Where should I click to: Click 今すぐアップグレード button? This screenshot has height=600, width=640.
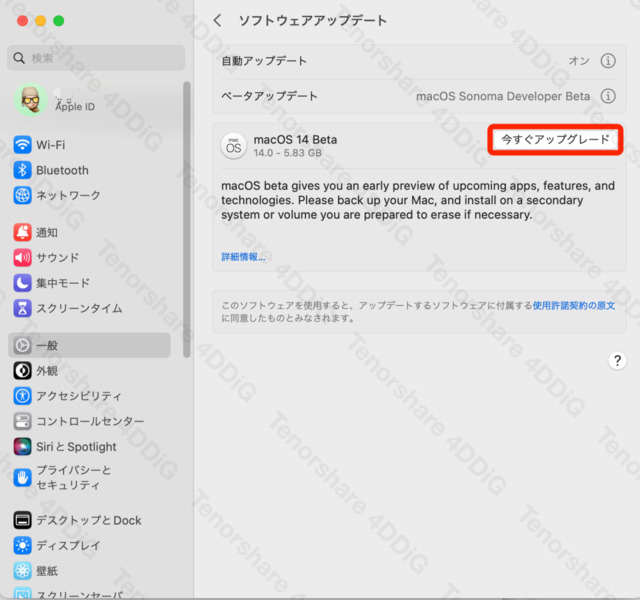pyautogui.click(x=555, y=140)
